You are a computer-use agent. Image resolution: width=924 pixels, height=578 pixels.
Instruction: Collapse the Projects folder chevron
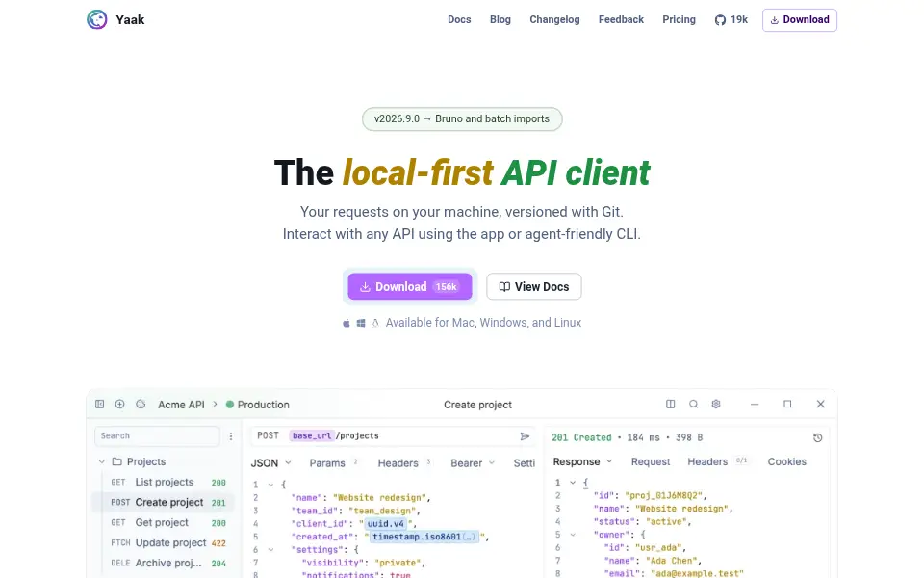click(x=101, y=461)
